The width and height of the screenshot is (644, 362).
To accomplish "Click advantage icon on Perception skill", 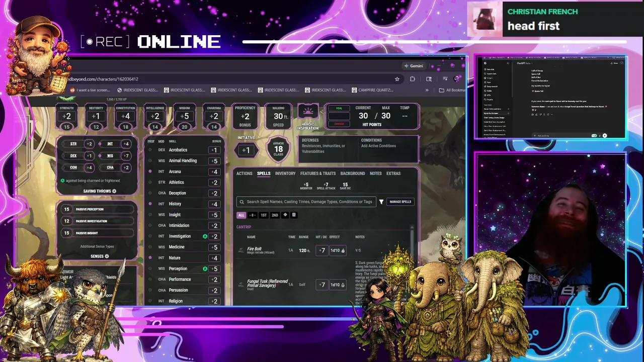I will tap(205, 269).
